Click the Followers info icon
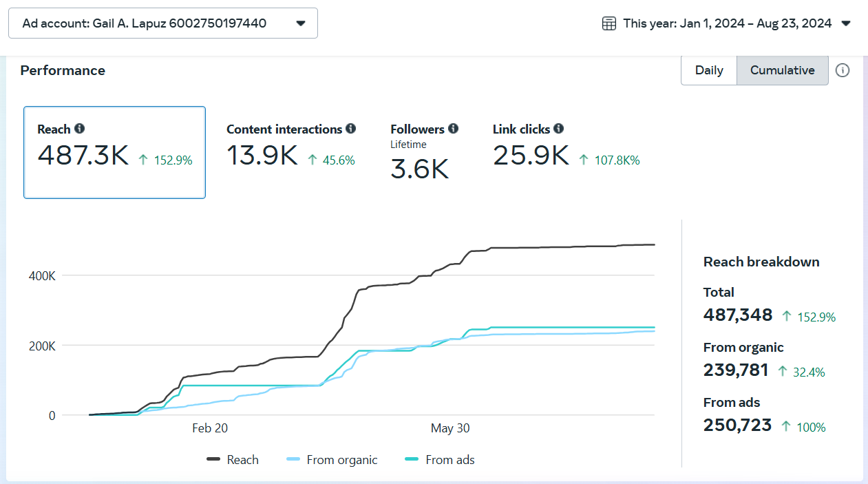The height and width of the screenshot is (484, 868). pos(453,129)
